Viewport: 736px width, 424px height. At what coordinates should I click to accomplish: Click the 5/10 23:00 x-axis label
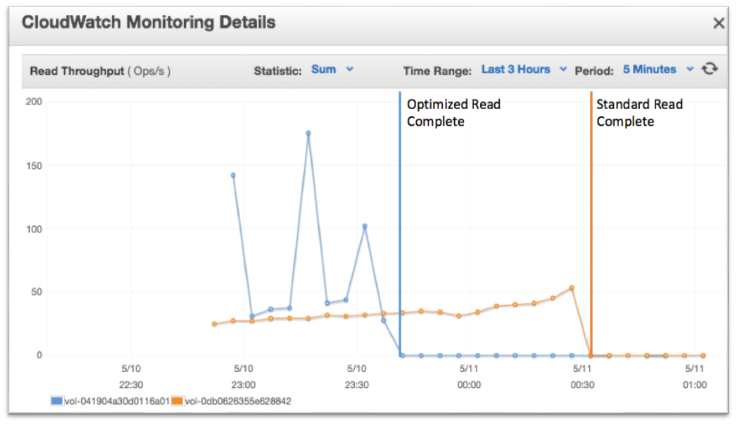244,377
